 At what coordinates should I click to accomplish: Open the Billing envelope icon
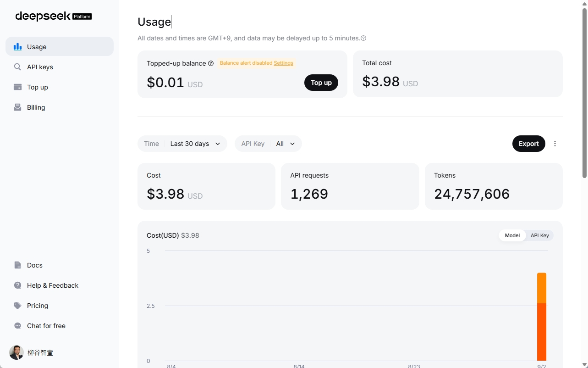point(17,107)
